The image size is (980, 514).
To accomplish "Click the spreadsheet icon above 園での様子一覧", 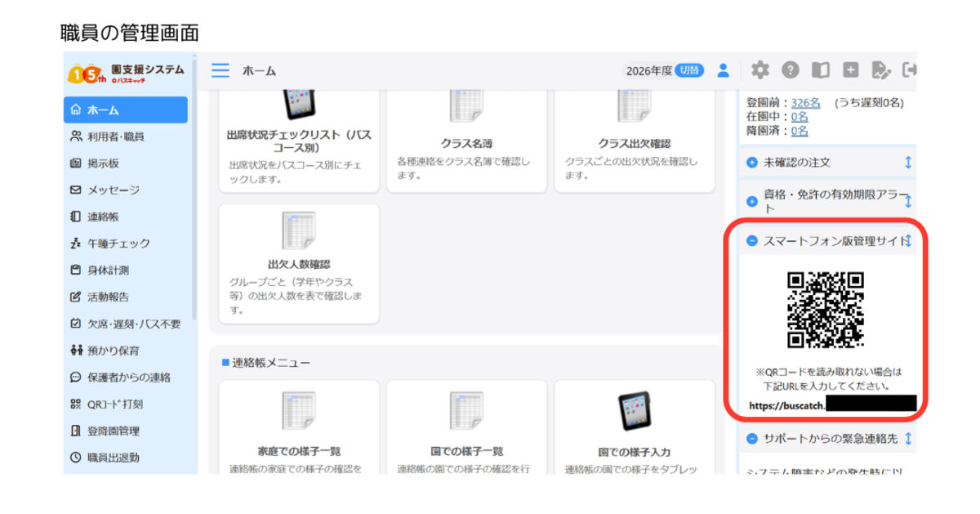I will coord(466,411).
